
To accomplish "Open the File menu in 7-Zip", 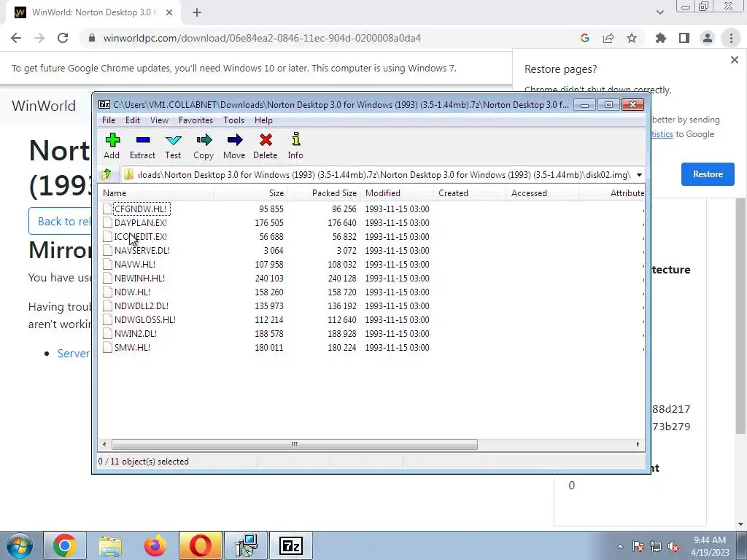I will [x=109, y=120].
